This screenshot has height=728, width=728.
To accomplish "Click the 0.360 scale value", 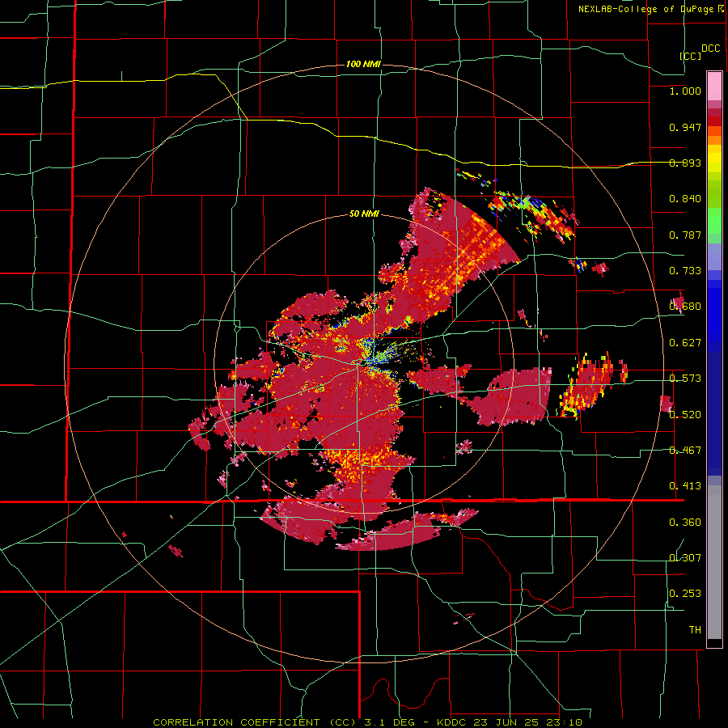I will 685,523.
